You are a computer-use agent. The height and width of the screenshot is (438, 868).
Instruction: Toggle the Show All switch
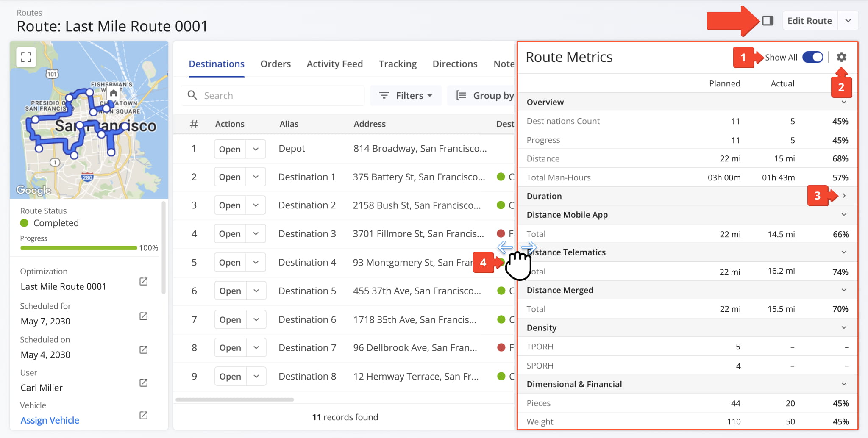812,57
